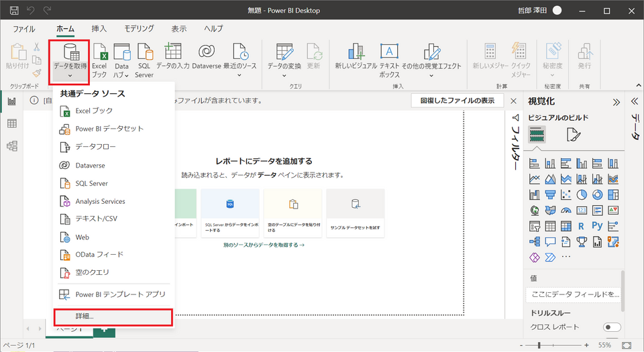The height and width of the screenshot is (352, 644).
Task: Click the Excel ブック ribbon icon
Action: 99,60
